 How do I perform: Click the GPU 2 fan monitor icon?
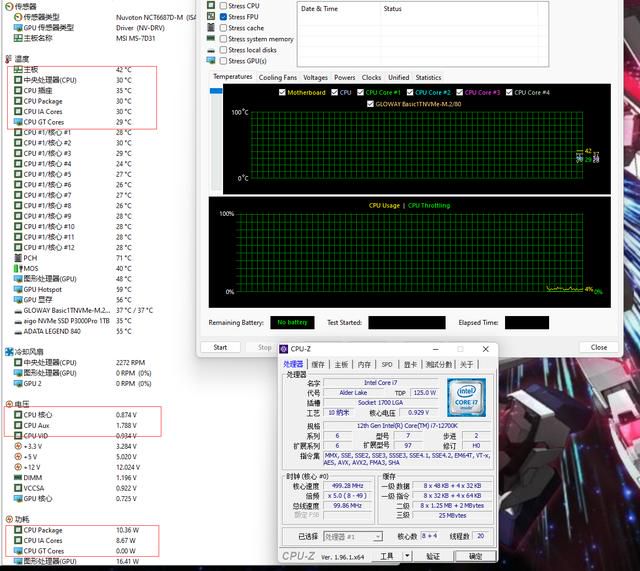click(18, 383)
